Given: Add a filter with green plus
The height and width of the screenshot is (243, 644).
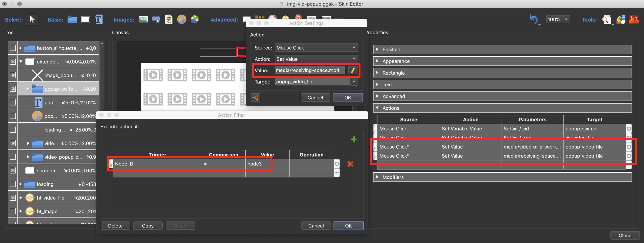Looking at the screenshot, I should point(354,139).
